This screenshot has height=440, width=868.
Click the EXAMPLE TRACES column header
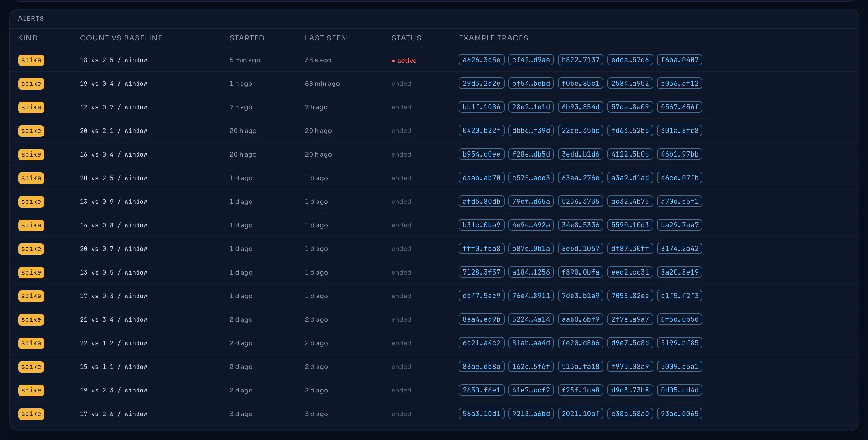tap(493, 38)
